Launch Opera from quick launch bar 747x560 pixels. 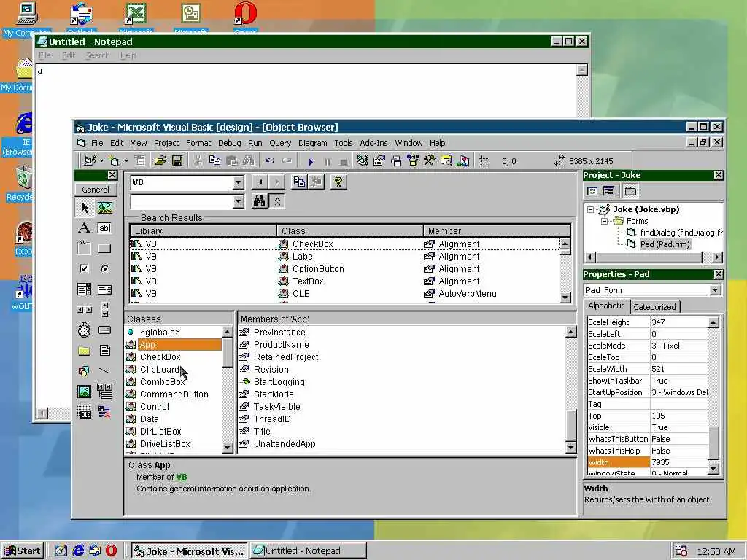(111, 551)
